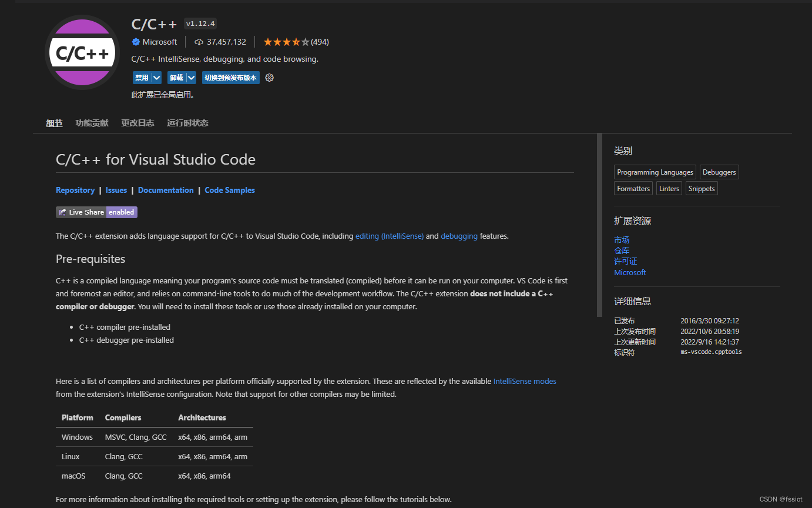This screenshot has height=508, width=812.
Task: Click the Windows row in platform table
Action: 155,437
